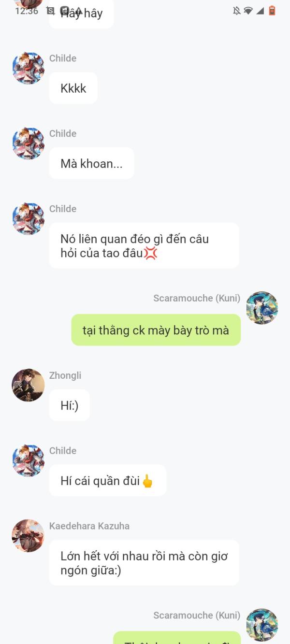290x644 pixels.
Task: Tap the "Hí cái quần đùi" message bubble
Action: click(108, 481)
